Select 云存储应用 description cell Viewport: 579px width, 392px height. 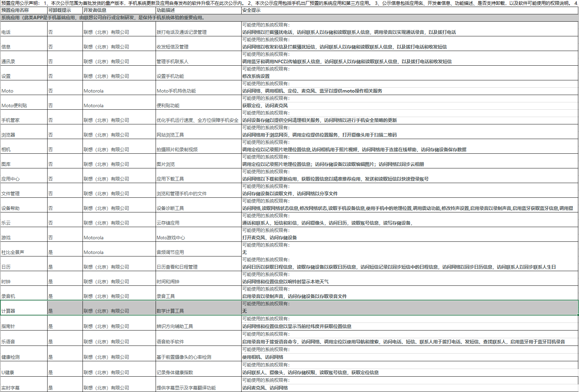click(x=199, y=220)
